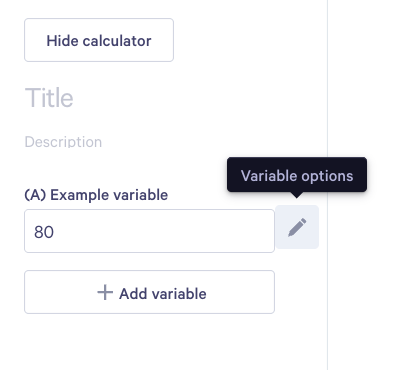Edit Example variable using pencil button
This screenshot has height=370, width=399.
(x=297, y=227)
